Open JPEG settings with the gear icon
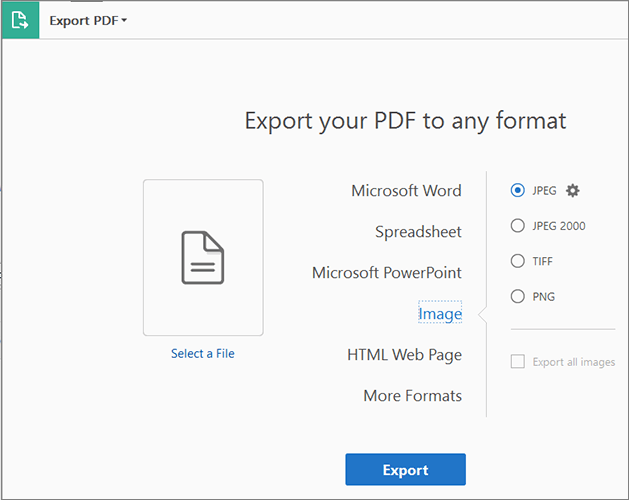629x500 pixels. click(x=573, y=190)
